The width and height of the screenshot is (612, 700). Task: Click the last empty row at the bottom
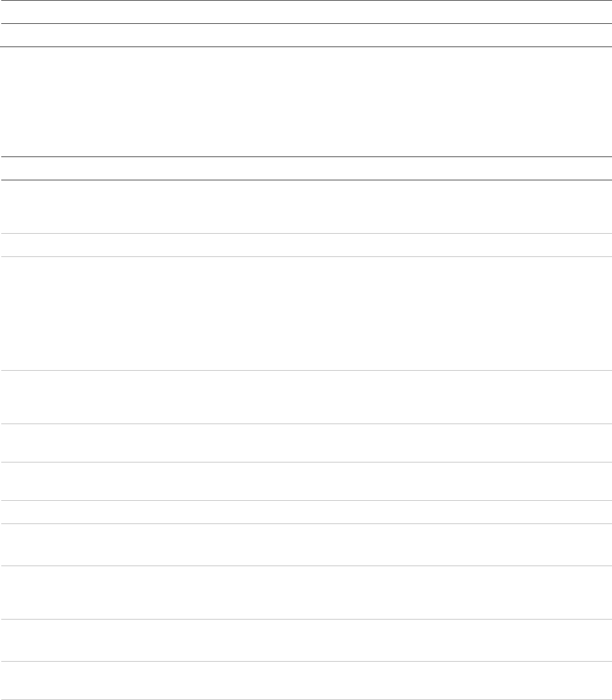click(x=306, y=681)
